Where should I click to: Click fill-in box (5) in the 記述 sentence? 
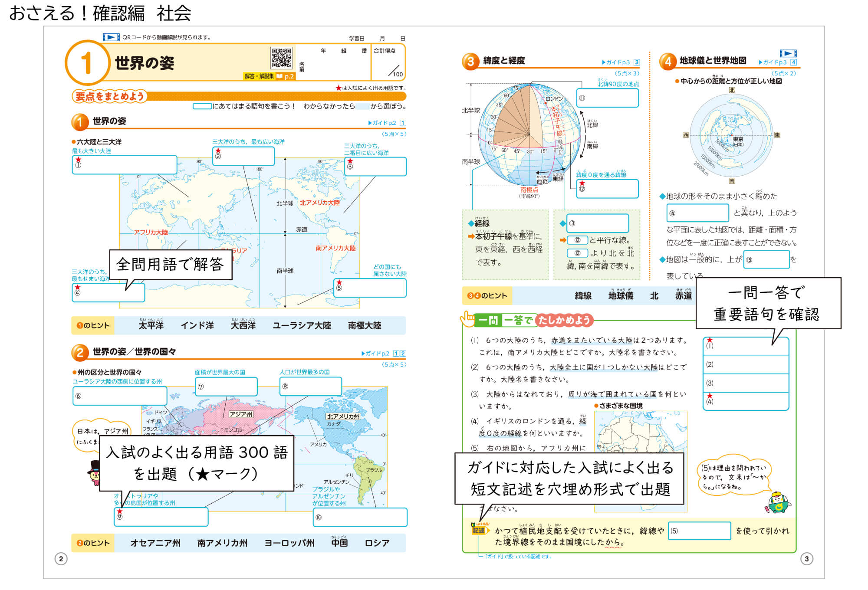(x=700, y=531)
